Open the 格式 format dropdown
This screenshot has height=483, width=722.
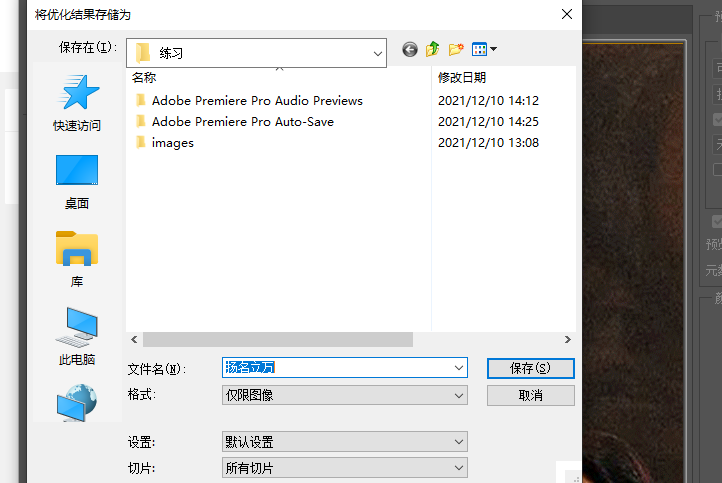pos(344,396)
